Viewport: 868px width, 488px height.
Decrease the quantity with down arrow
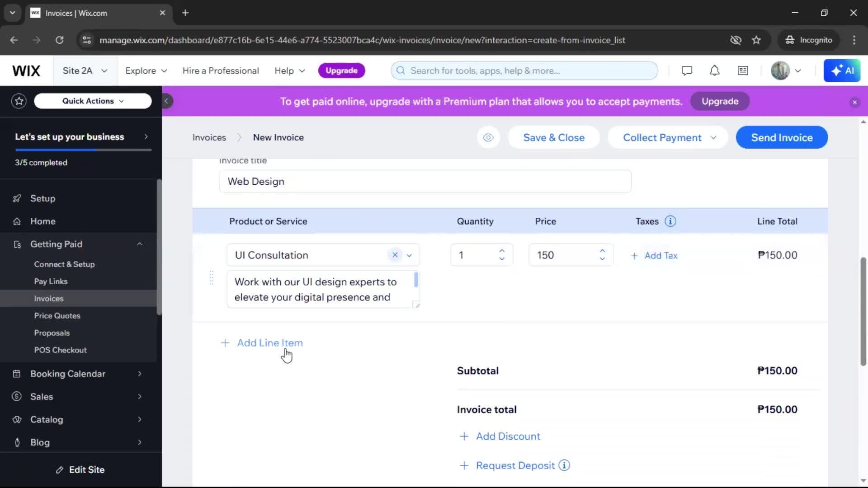coord(502,259)
